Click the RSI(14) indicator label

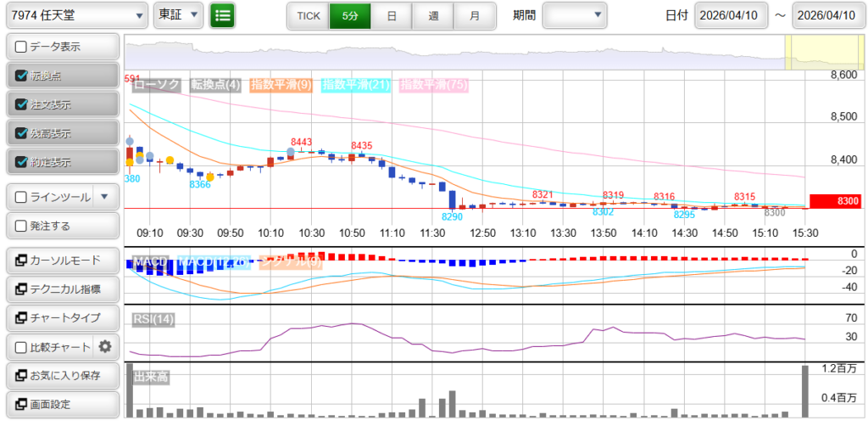pos(153,319)
